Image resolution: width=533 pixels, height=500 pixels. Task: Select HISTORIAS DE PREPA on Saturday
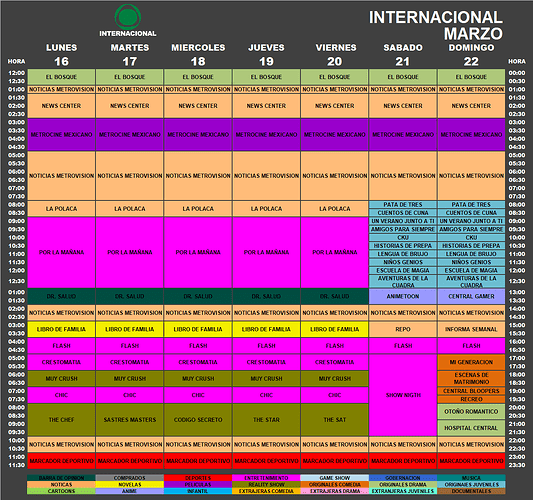pos(403,246)
